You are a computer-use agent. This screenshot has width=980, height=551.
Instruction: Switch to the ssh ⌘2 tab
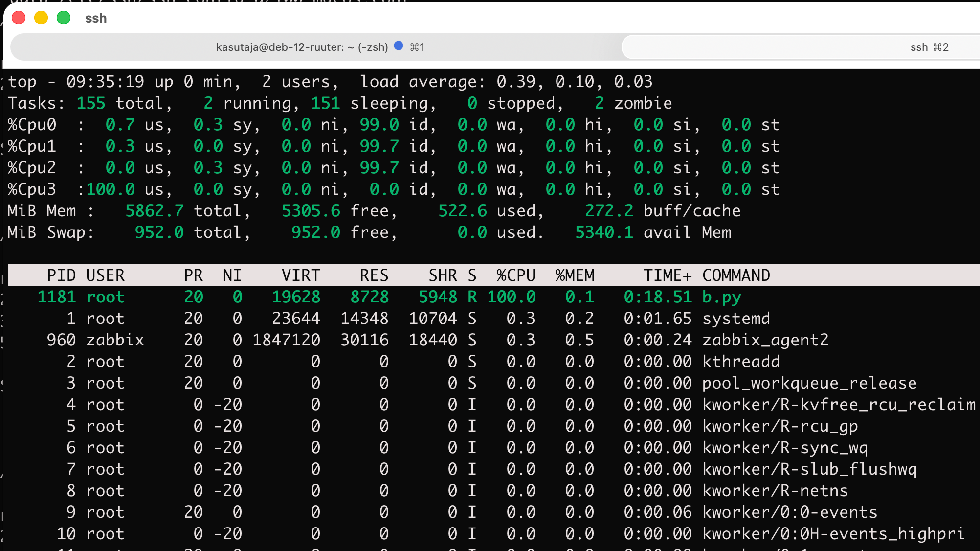(801, 47)
